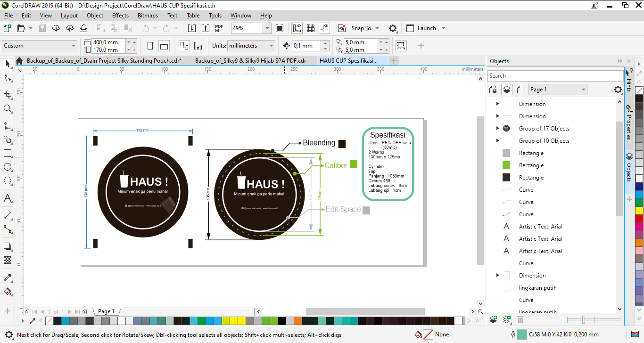Select the Drop Shadow tool
The height and width of the screenshot is (343, 644).
click(x=8, y=246)
